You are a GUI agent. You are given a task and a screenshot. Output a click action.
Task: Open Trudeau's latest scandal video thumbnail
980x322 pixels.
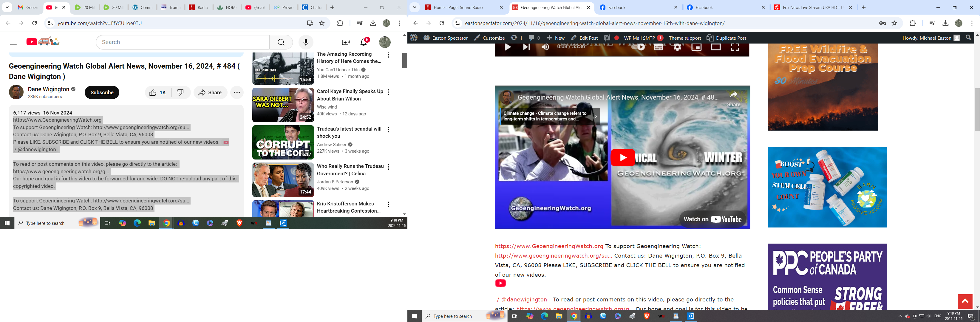tap(283, 143)
